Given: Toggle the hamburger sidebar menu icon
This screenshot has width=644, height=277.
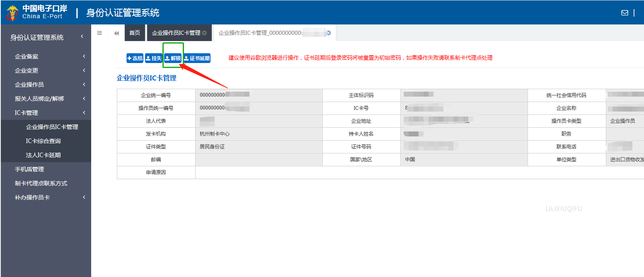Looking at the screenshot, I should click(99, 33).
